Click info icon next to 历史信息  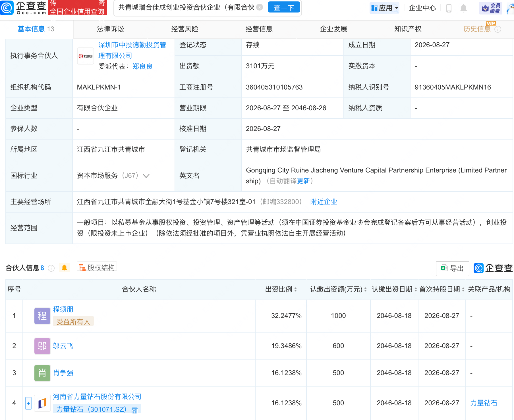coord(498,29)
